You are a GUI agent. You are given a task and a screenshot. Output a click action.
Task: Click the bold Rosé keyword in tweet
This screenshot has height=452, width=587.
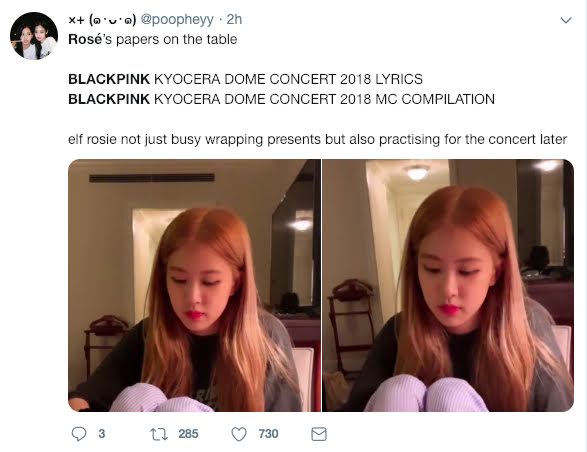click(x=85, y=39)
